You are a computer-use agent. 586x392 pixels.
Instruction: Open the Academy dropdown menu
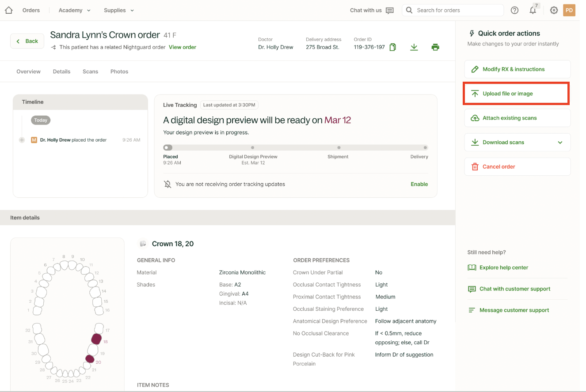74,10
